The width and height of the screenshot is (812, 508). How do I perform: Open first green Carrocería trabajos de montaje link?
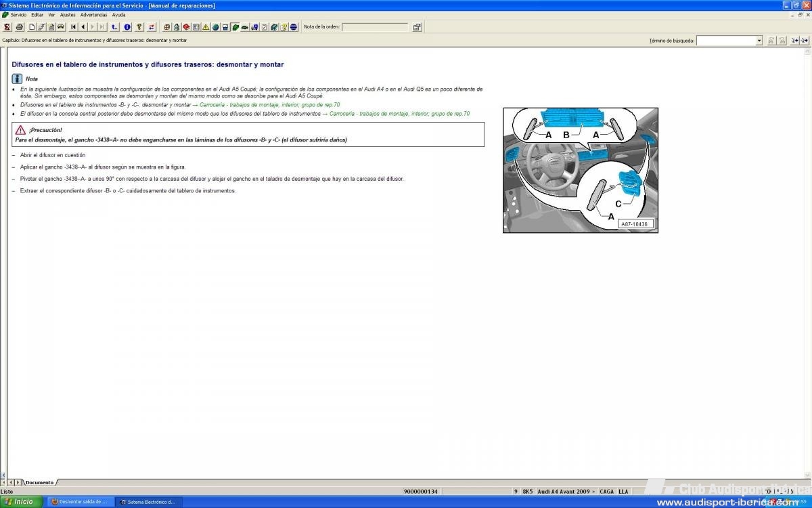(269, 105)
